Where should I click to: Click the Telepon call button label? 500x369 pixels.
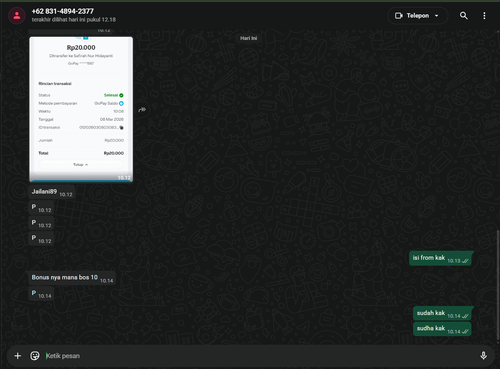418,16
